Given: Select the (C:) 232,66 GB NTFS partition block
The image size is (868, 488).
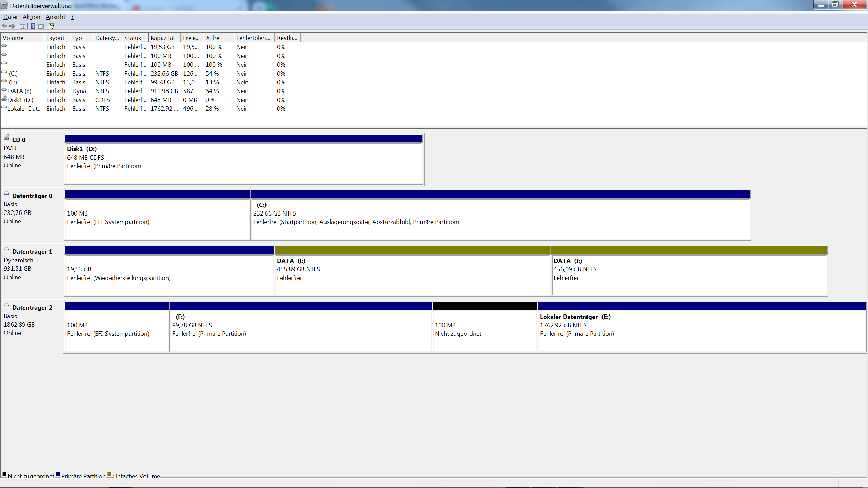Looking at the screenshot, I should pyautogui.click(x=500, y=219).
